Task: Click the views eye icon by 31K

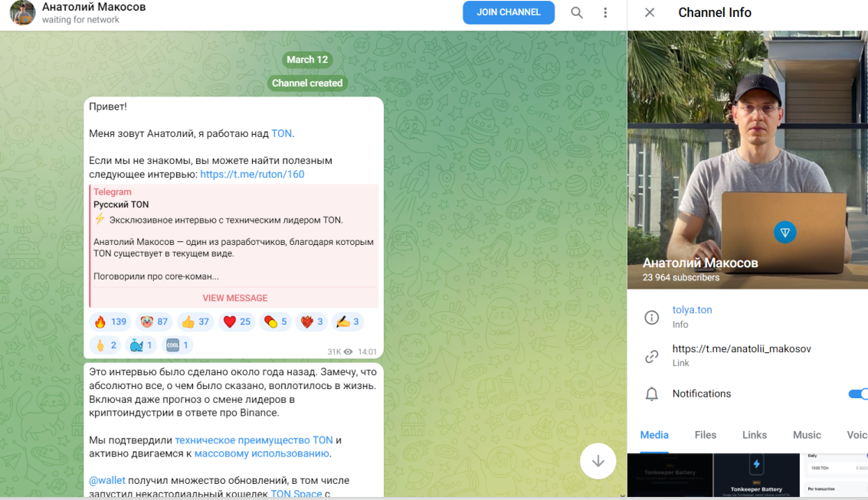Action: (x=349, y=351)
